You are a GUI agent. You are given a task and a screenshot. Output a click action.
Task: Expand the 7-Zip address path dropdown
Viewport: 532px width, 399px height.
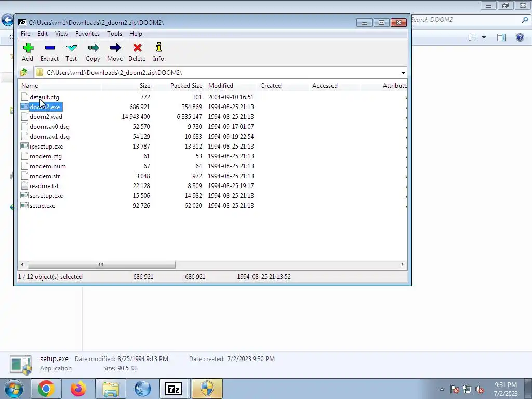[403, 73]
